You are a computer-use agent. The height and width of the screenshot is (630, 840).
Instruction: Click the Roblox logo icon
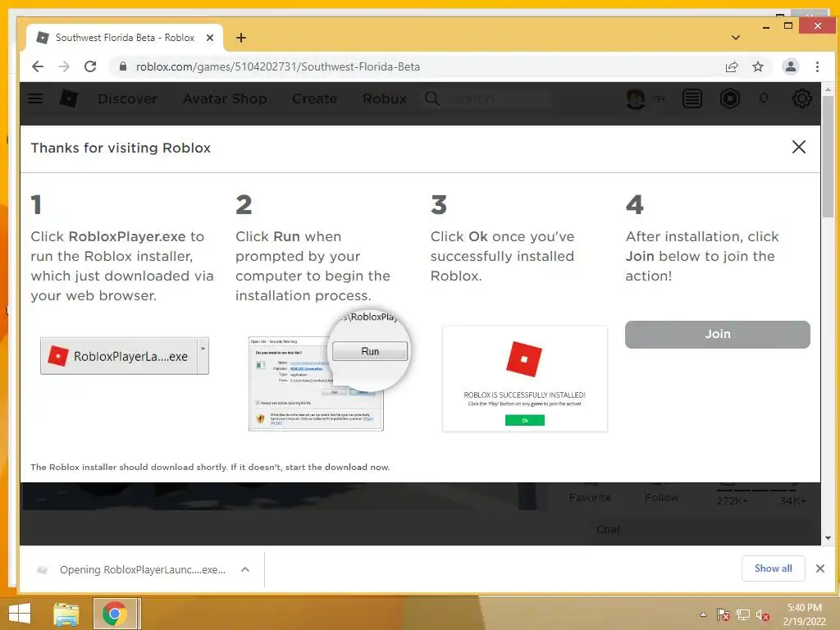click(x=69, y=98)
